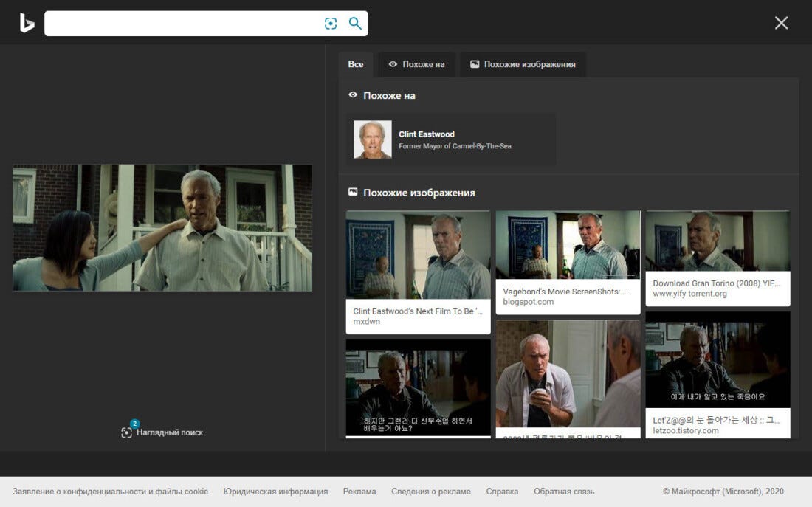Open the Vagebond's Movie ScreenShots thumbnail image
The width and height of the screenshot is (812, 507).
[x=568, y=245]
